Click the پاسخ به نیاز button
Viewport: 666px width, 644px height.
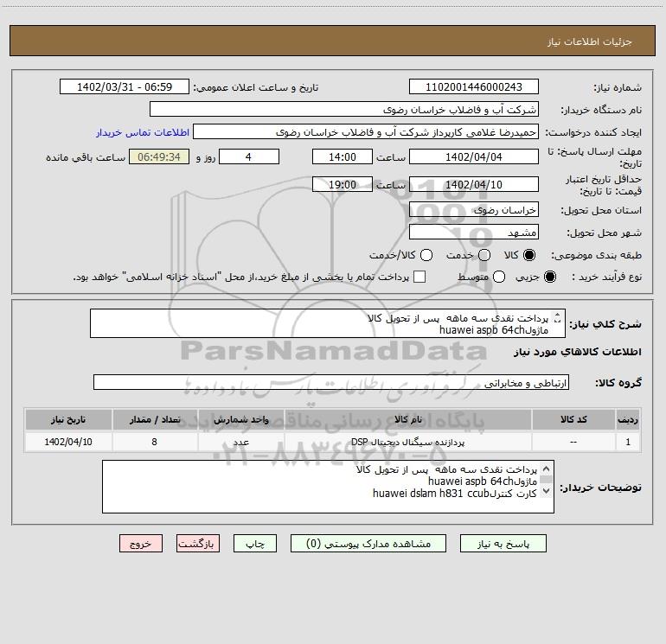pyautogui.click(x=503, y=544)
